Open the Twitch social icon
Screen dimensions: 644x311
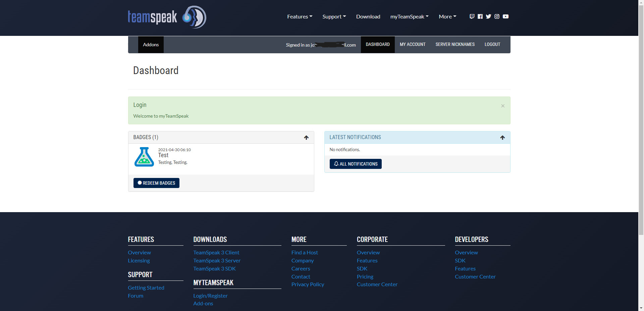click(x=472, y=16)
